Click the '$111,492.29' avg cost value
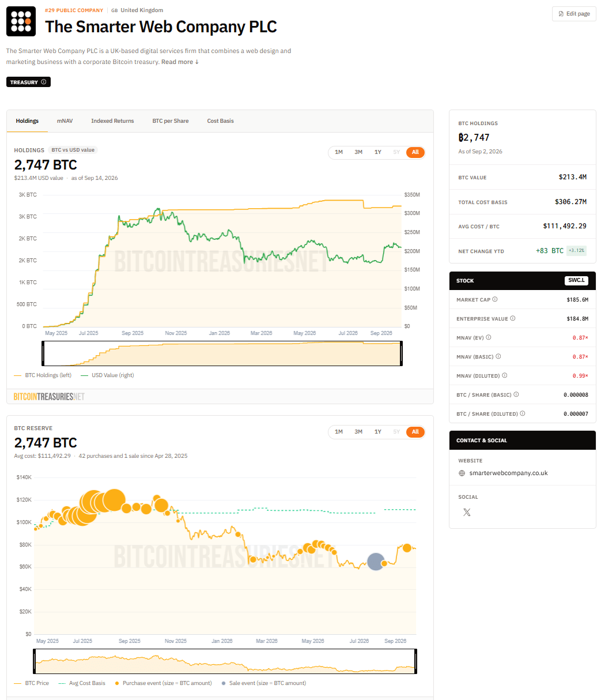 point(565,226)
